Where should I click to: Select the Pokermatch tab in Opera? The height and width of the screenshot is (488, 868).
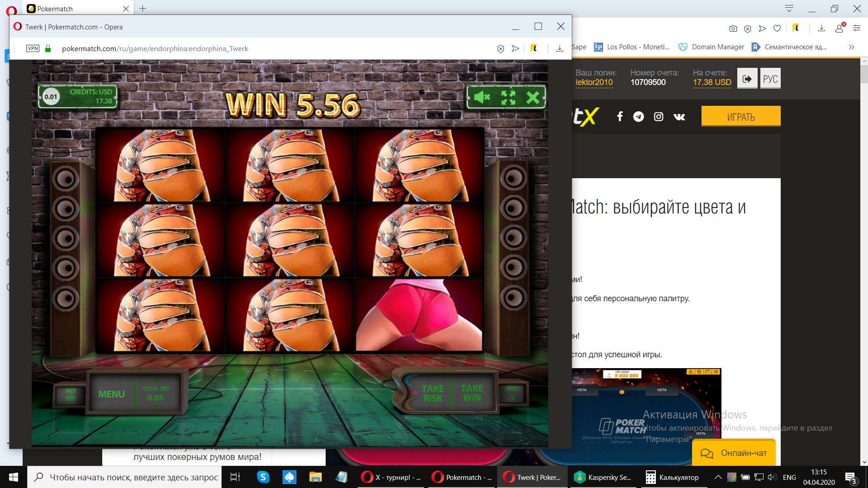click(x=78, y=9)
